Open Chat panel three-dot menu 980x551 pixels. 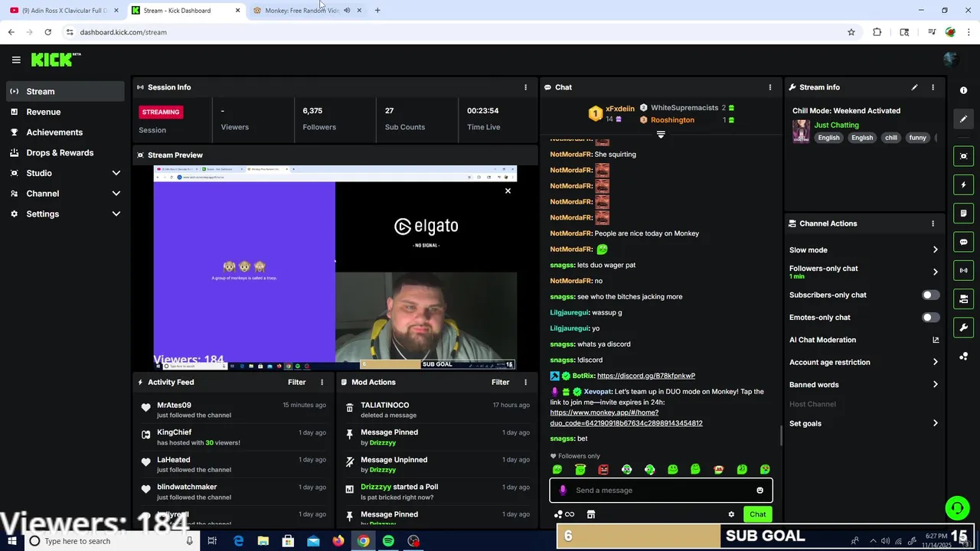pyautogui.click(x=770, y=87)
